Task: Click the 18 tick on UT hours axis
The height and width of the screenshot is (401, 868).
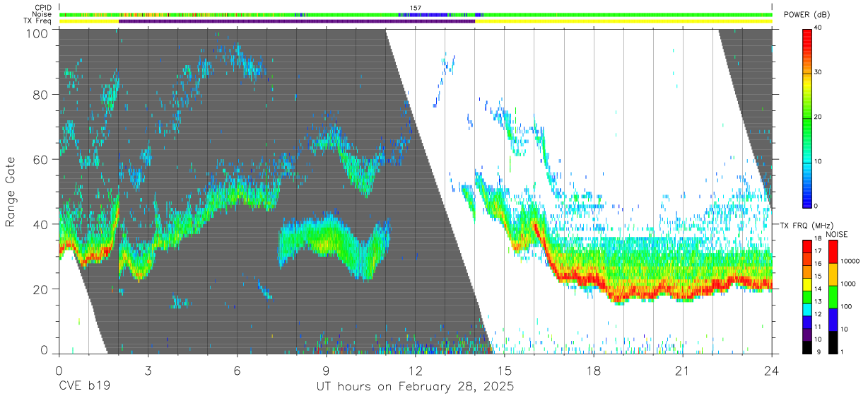Action: pyautogui.click(x=594, y=371)
